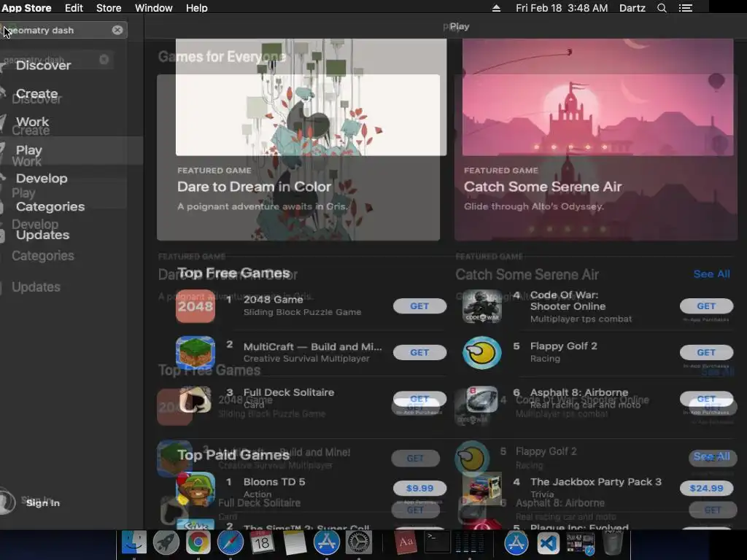Open Dictionary app in the dock
This screenshot has width=747, height=560.
406,542
